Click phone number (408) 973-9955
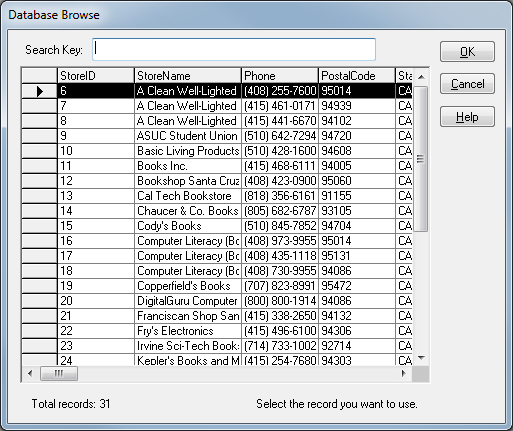 [280, 241]
